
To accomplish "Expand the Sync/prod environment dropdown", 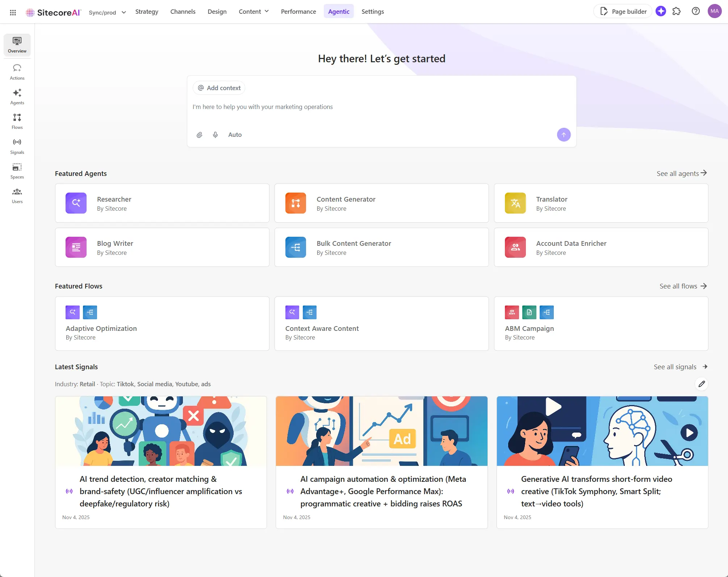I will pyautogui.click(x=108, y=12).
